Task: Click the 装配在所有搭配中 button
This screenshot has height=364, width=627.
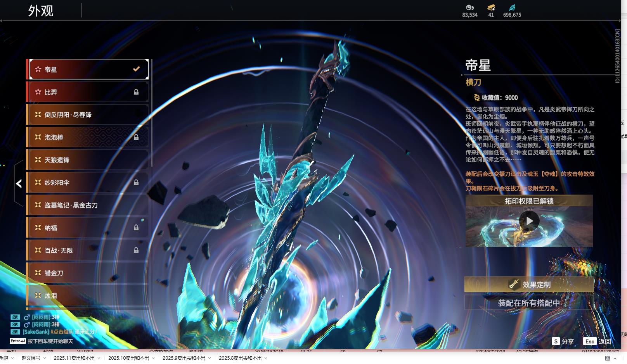Action: click(529, 303)
